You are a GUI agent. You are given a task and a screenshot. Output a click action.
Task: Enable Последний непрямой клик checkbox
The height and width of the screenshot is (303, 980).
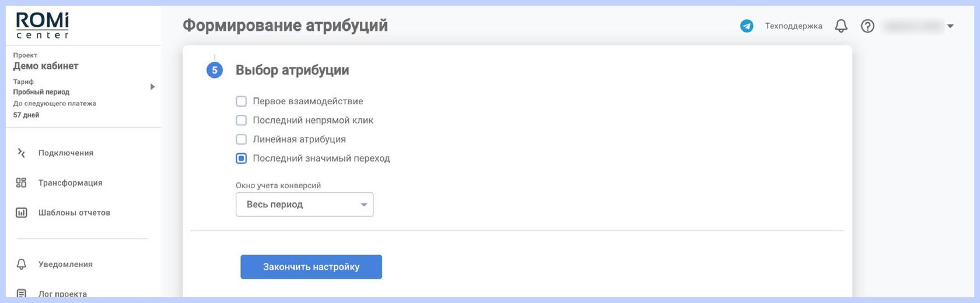(x=241, y=121)
